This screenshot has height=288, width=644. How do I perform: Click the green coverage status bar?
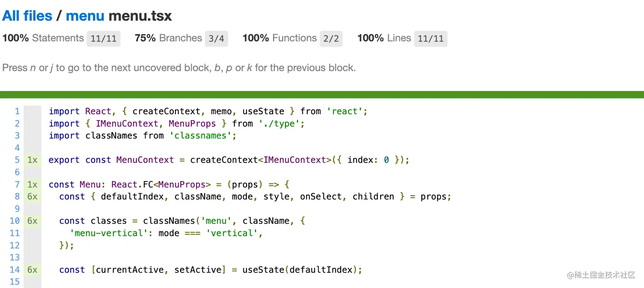click(322, 95)
